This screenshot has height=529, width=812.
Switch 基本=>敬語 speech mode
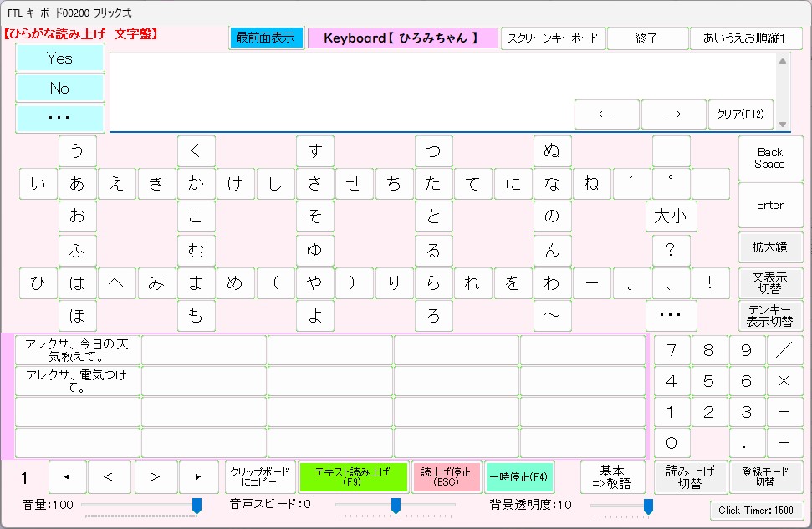[612, 477]
